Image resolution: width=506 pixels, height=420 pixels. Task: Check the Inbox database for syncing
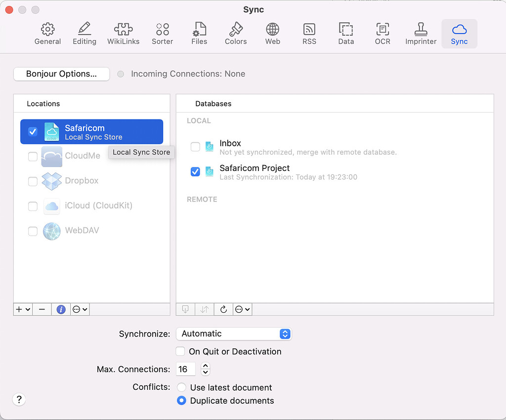pos(195,147)
